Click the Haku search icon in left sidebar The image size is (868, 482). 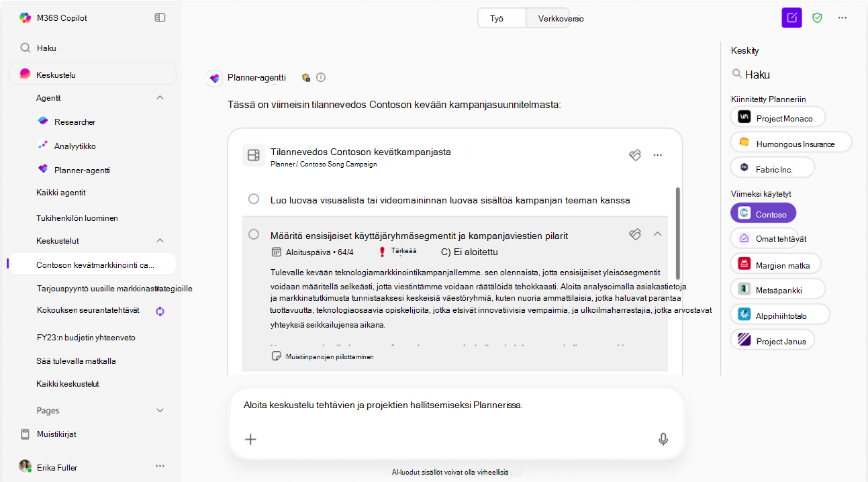click(x=26, y=48)
